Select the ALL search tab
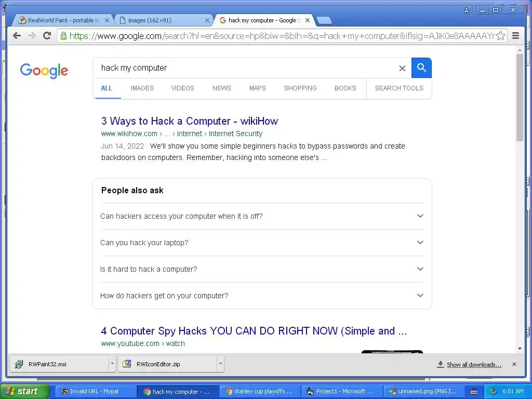 [107, 88]
